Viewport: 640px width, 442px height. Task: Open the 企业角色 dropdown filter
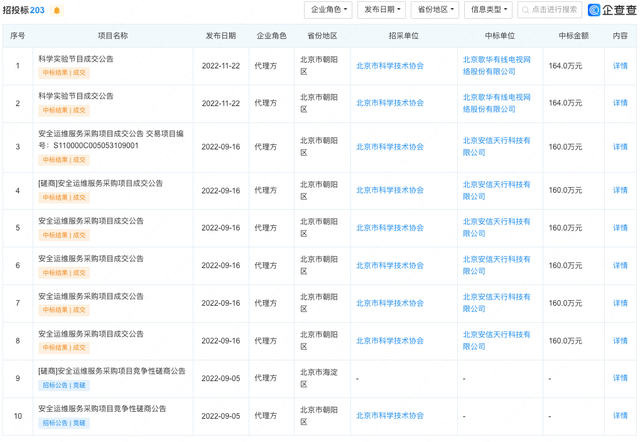(x=328, y=10)
